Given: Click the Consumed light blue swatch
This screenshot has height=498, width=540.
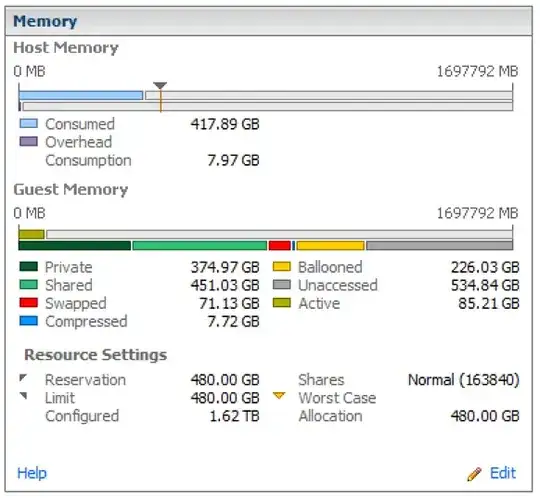Looking at the screenshot, I should tap(29, 124).
